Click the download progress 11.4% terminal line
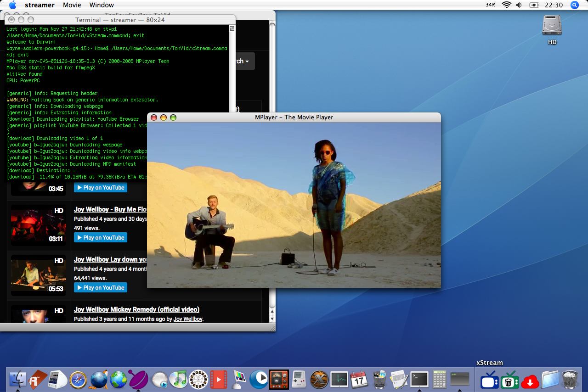Viewport: 588px width, 392px height. click(77, 177)
